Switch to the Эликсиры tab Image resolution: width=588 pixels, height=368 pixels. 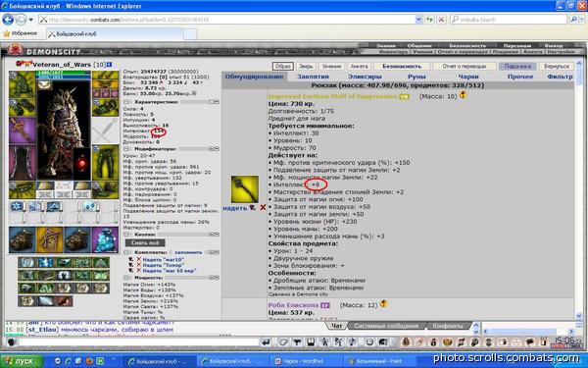click(365, 77)
